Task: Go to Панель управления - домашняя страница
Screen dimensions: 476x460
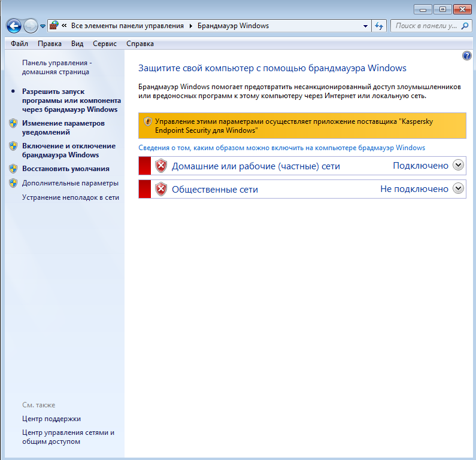Action: tap(57, 68)
